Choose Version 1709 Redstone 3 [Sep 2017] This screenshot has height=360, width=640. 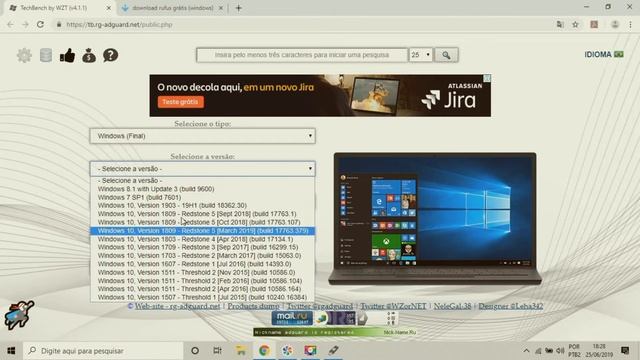202,247
